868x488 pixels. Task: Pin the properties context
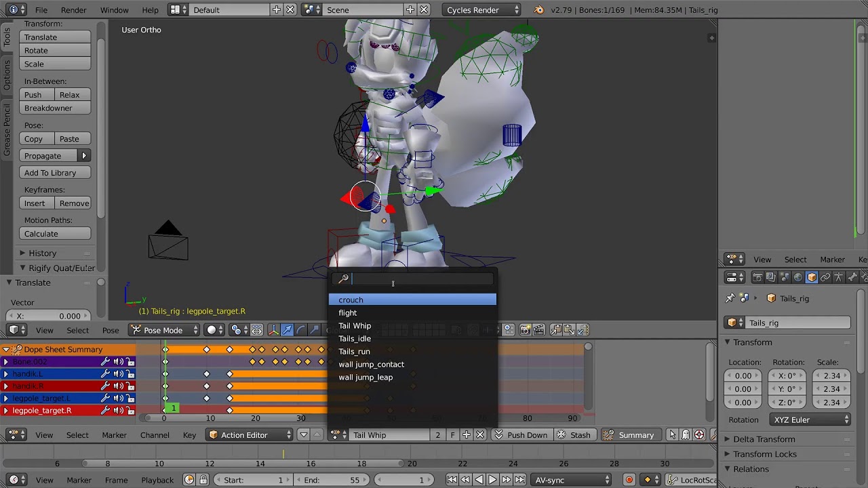730,298
